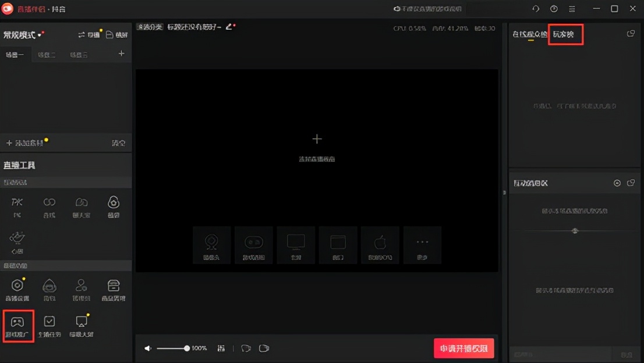Image resolution: width=644 pixels, height=363 pixels.
Task: Open the 游戏推广 game promotion tool
Action: (x=18, y=326)
